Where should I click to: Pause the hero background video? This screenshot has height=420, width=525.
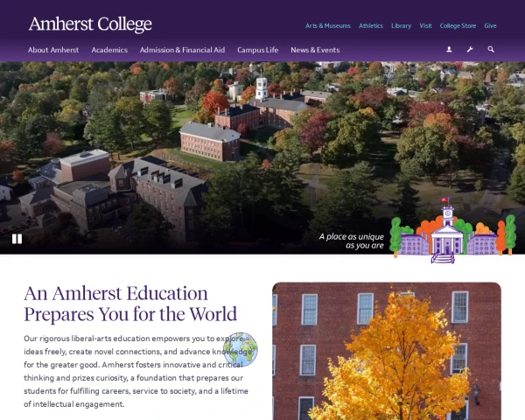17,239
